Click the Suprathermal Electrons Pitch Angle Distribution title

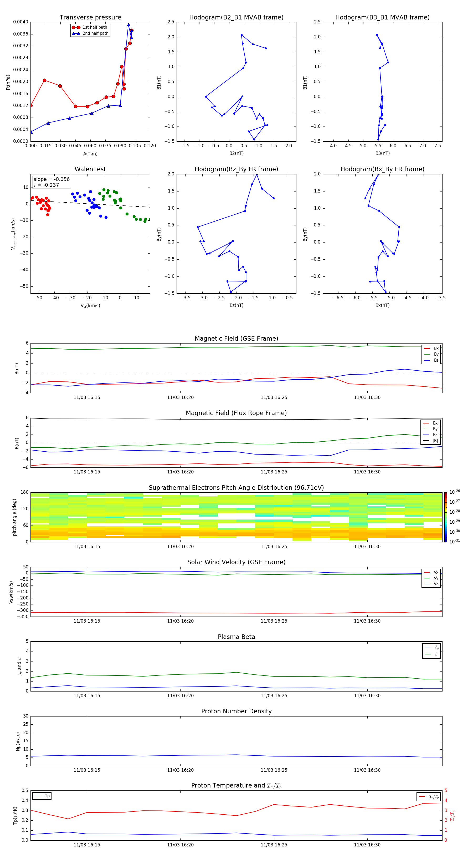coord(236,488)
